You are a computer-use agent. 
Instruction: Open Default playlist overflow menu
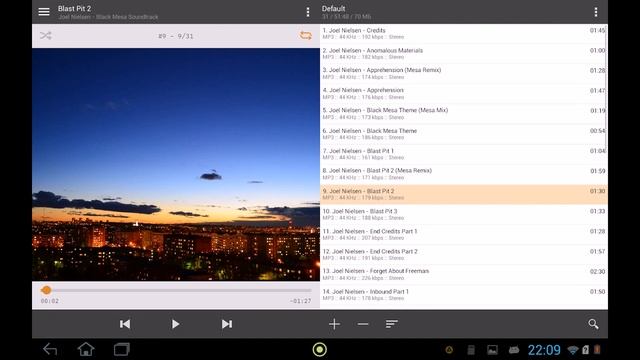[596, 12]
